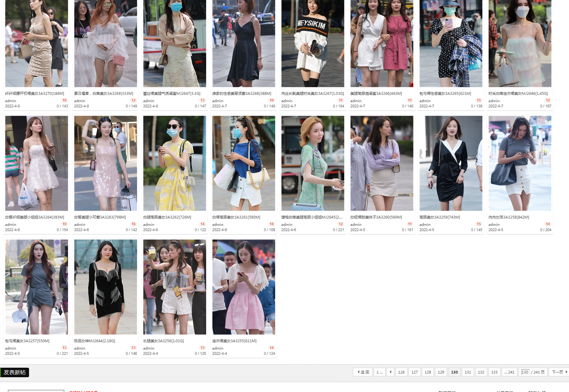
Task: Open post titled 3A3258[842M]
Action: click(509, 217)
